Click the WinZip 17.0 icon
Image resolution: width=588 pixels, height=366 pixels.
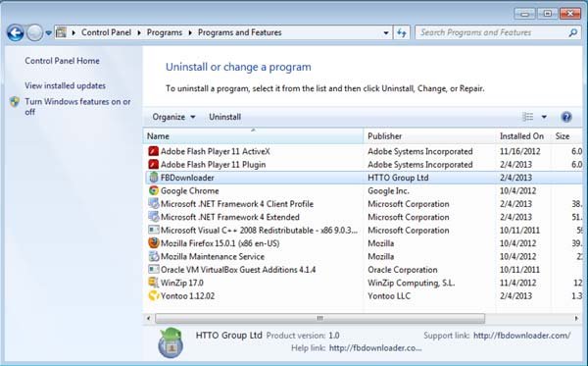click(x=154, y=283)
